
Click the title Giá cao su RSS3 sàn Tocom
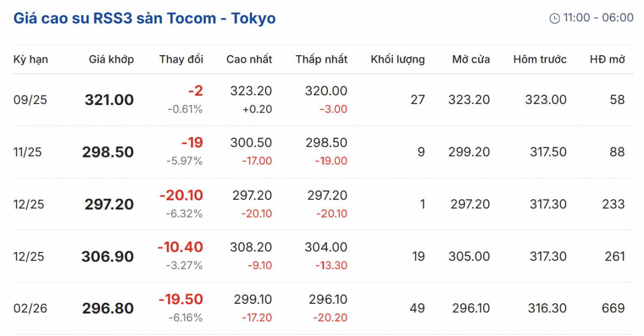[144, 18]
